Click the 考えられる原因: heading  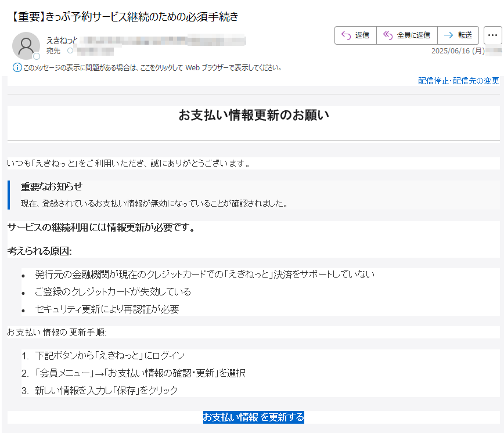(x=39, y=251)
